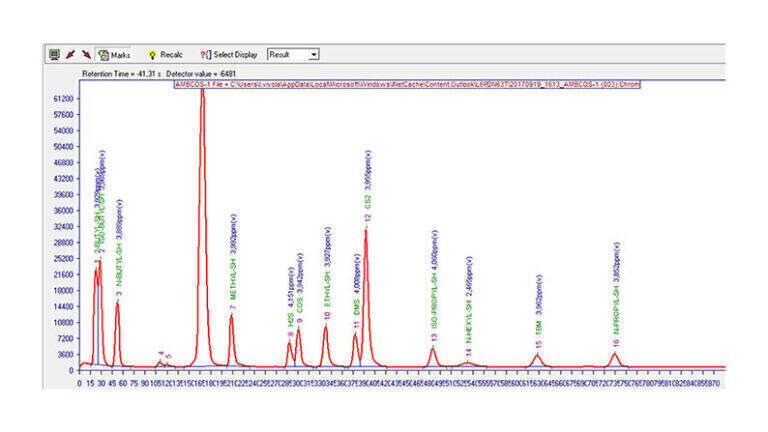768x432 pixels.
Task: Select the N-BUTYL-SH peak label
Action: point(119,265)
